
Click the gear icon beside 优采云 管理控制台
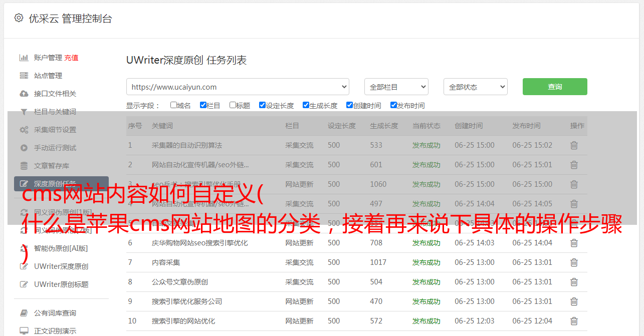tap(19, 18)
